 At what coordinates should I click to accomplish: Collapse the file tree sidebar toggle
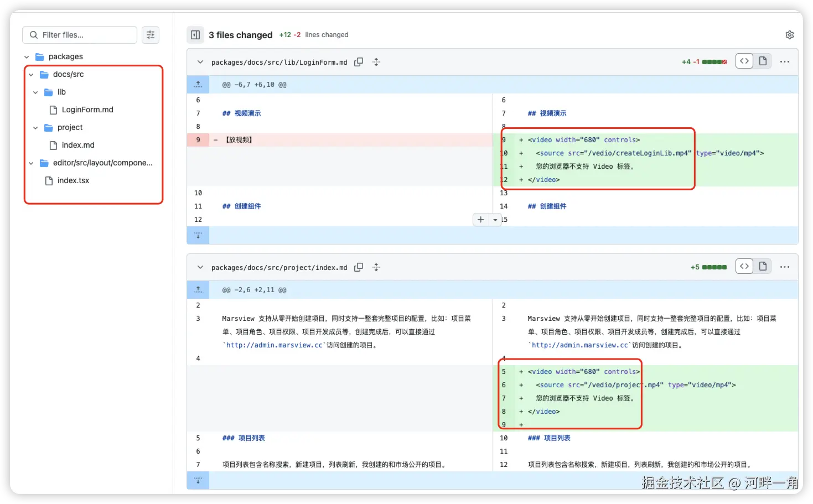point(195,35)
